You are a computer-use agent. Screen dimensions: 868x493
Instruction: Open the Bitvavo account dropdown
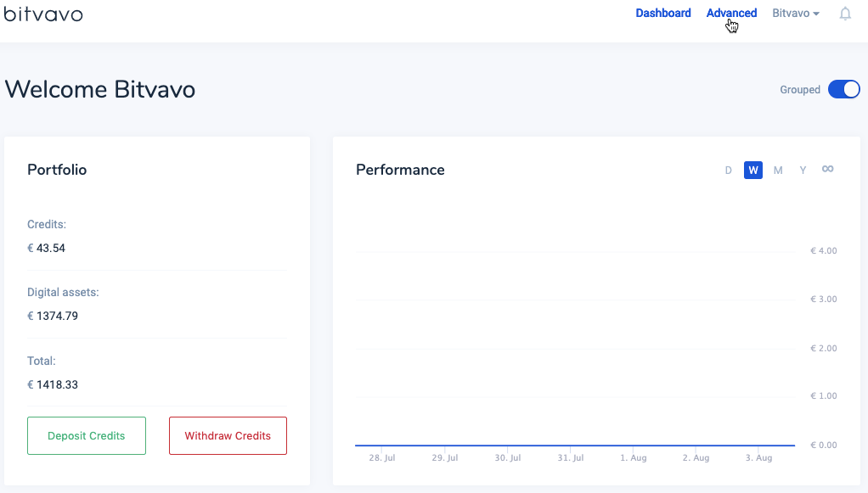[x=795, y=14]
